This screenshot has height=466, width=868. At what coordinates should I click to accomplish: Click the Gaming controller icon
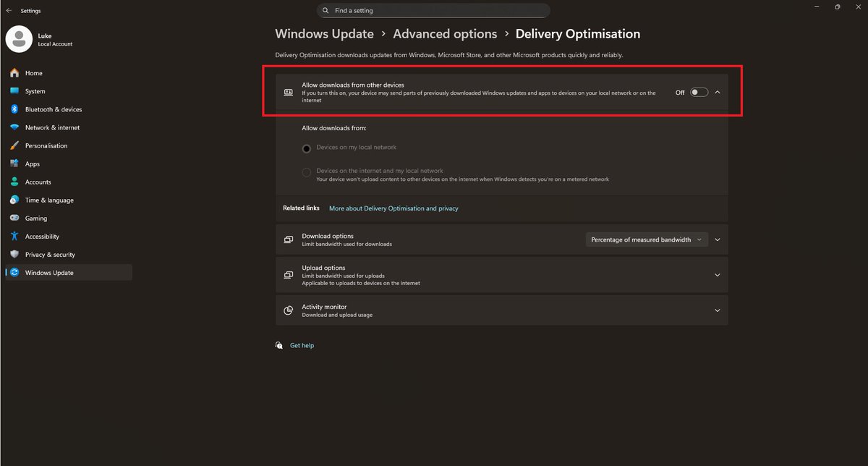(14, 218)
